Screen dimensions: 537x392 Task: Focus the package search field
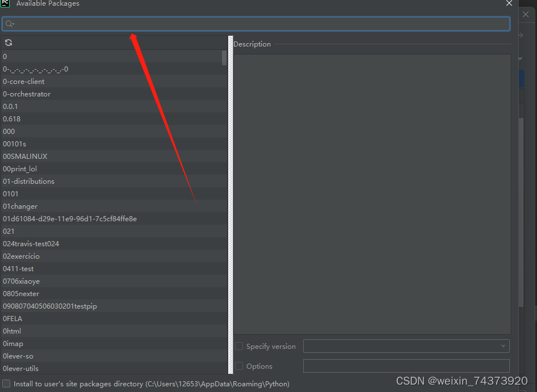(256, 24)
